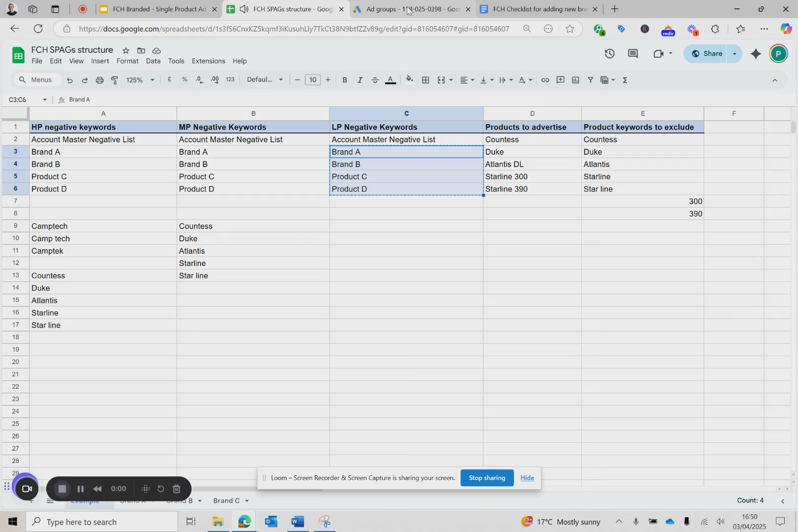
Task: Open the zoom level 125% dropdown
Action: pyautogui.click(x=140, y=80)
